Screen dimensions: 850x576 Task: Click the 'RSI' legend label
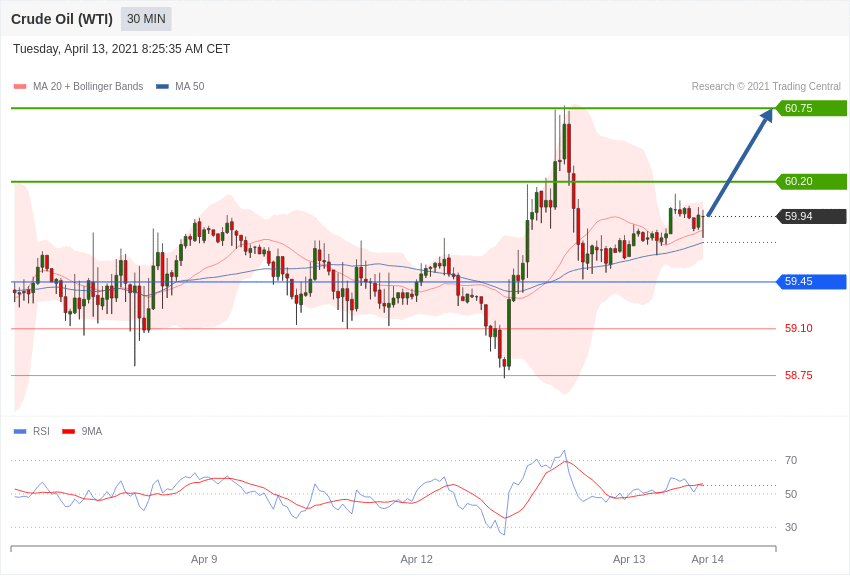(x=41, y=431)
